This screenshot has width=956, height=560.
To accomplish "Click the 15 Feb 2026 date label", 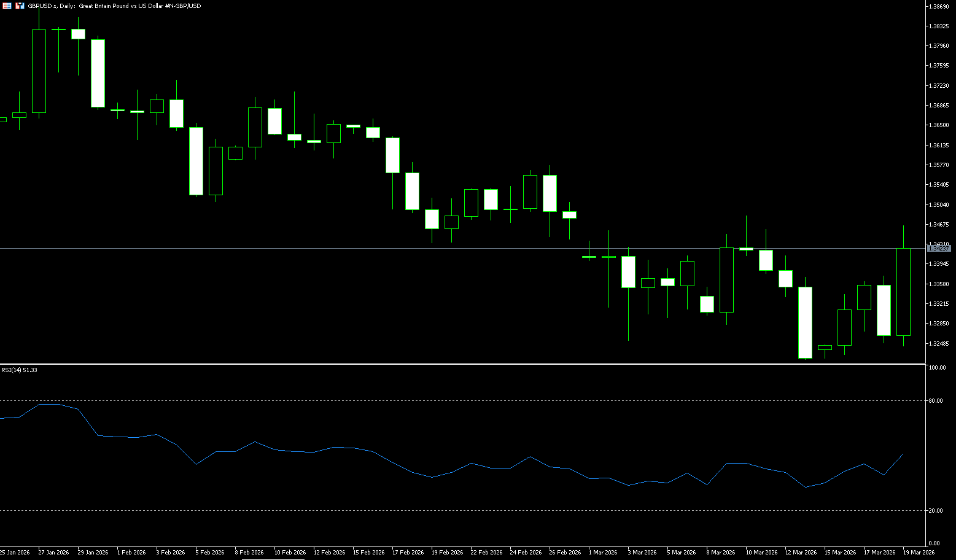I will pos(368,553).
